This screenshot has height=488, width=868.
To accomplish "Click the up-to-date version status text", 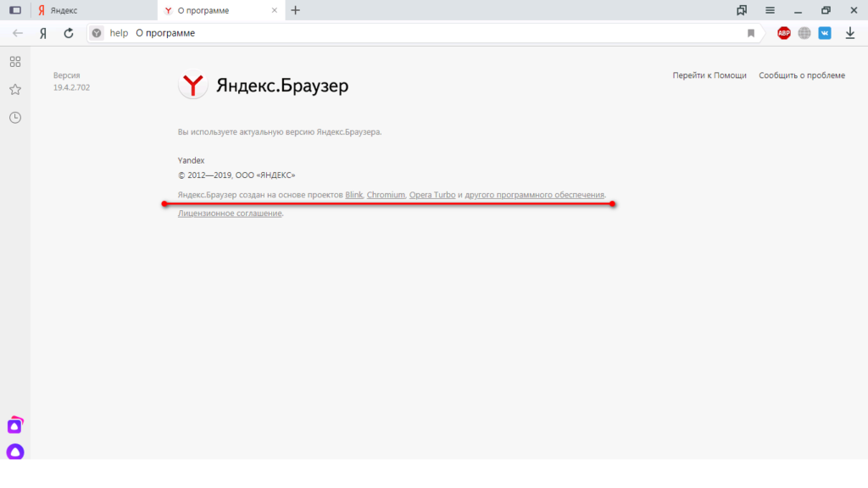I will [x=280, y=131].
